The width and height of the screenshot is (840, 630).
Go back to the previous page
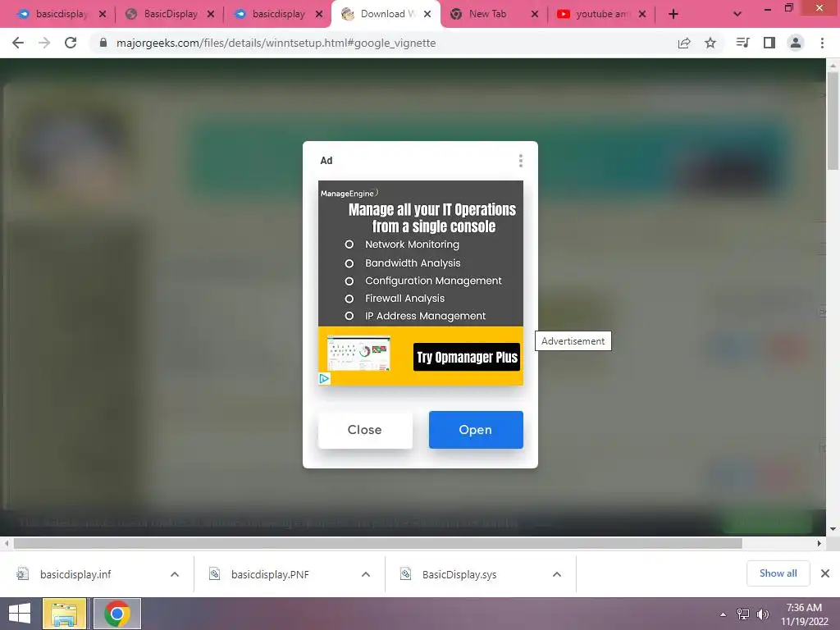[18, 43]
